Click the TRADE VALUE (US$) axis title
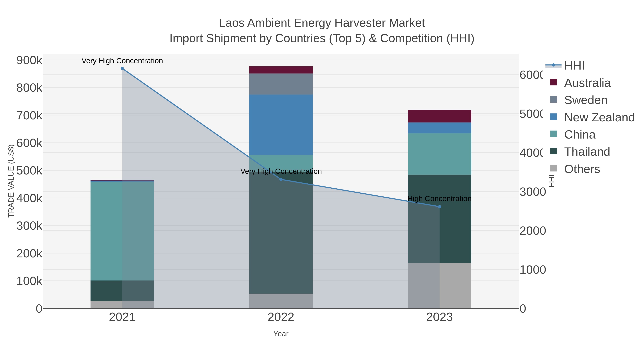 point(11,181)
